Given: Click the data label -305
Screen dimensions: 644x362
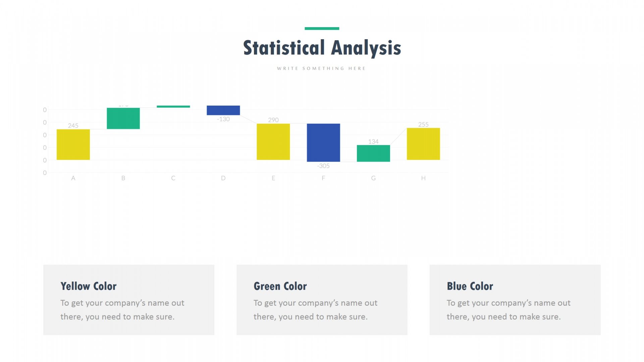Looking at the screenshot, I should [x=323, y=166].
